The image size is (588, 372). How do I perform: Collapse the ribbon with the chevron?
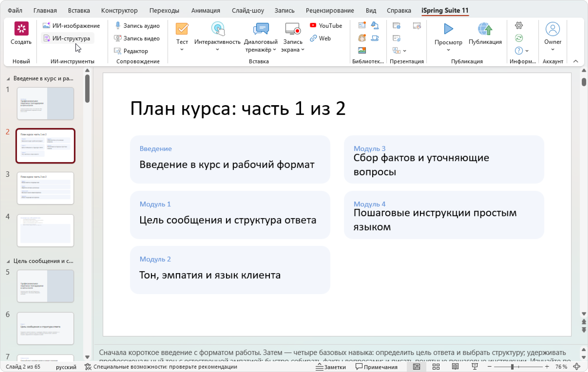(x=576, y=61)
